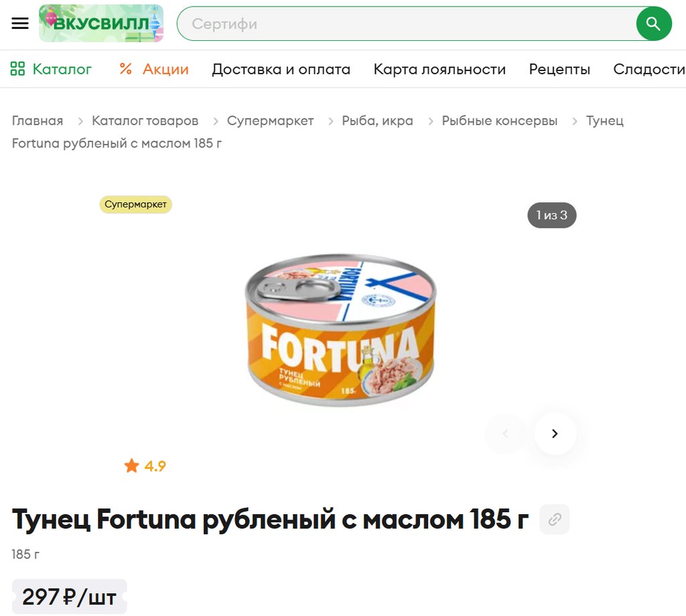Screen dimensions: 686x616
Task: Click the green search magnifier button
Action: point(654,23)
